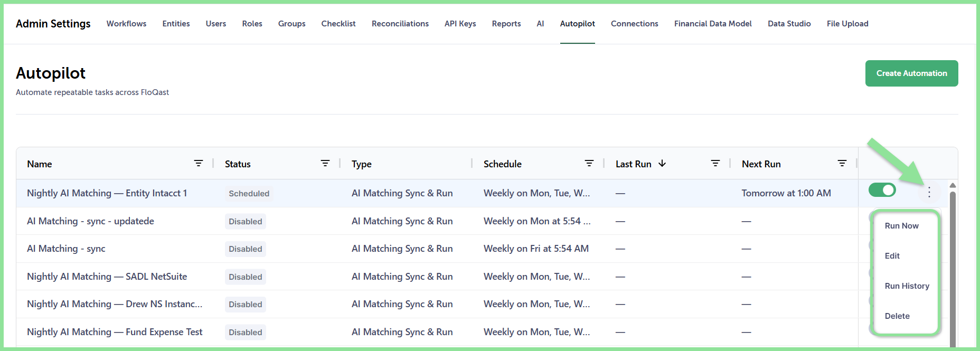Open the Schedule column filter icon
This screenshot has height=351, width=980.
tap(589, 164)
